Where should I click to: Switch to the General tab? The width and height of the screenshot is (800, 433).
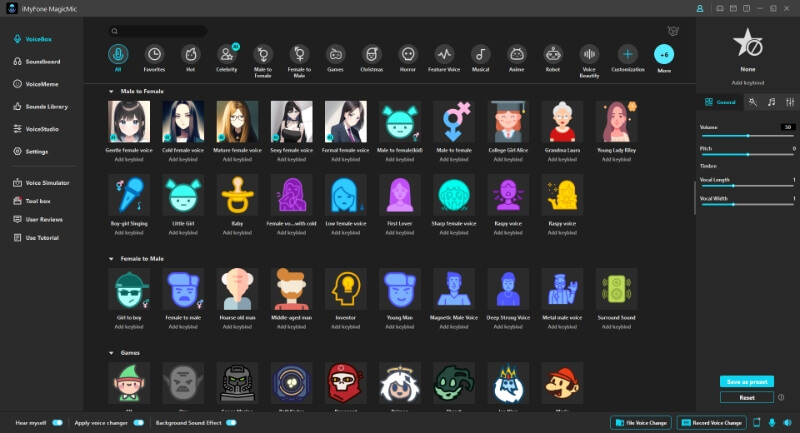point(720,102)
